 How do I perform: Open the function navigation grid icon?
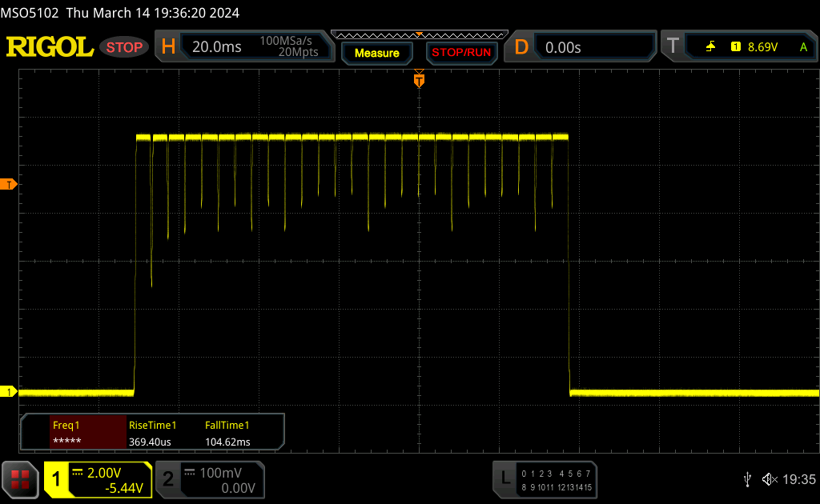coord(20,479)
